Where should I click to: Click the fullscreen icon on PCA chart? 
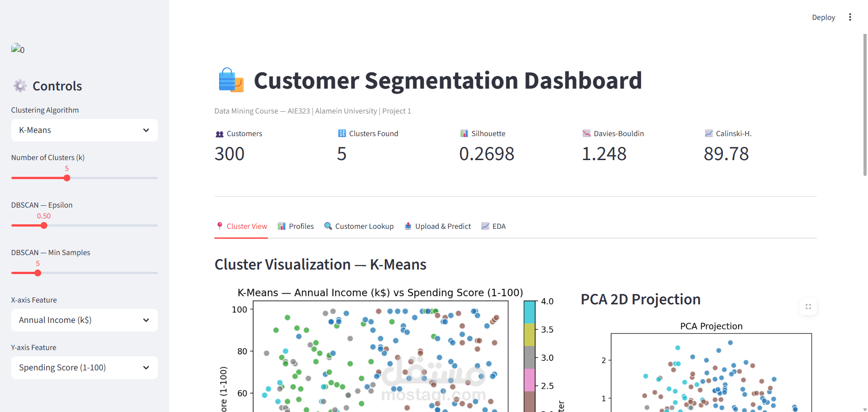pyautogui.click(x=808, y=307)
